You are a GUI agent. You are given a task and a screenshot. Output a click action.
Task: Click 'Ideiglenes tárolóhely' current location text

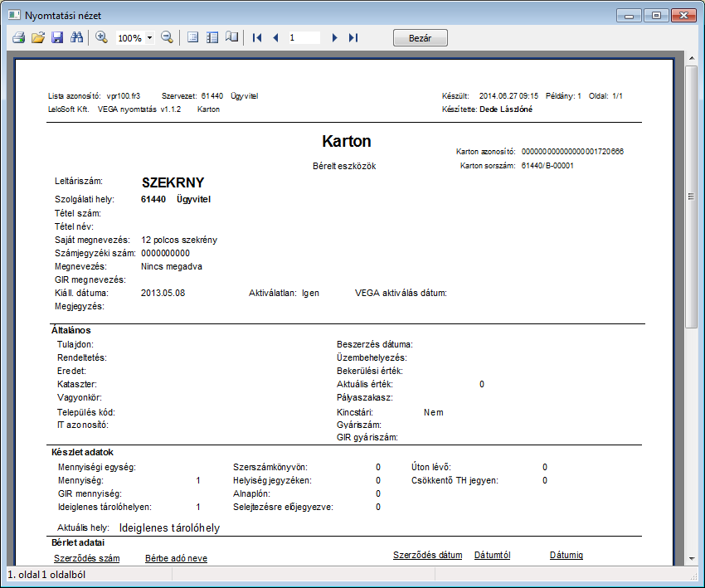point(169,527)
